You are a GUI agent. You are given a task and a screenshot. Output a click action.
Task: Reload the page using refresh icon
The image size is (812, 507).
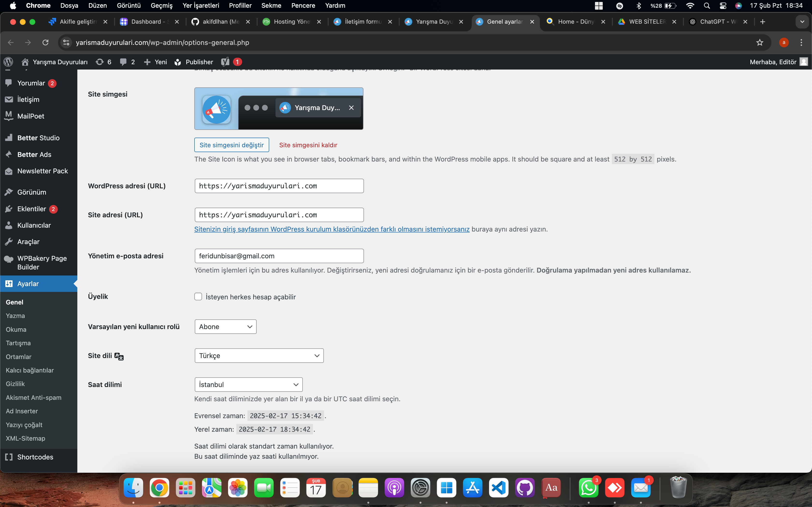pyautogui.click(x=45, y=42)
